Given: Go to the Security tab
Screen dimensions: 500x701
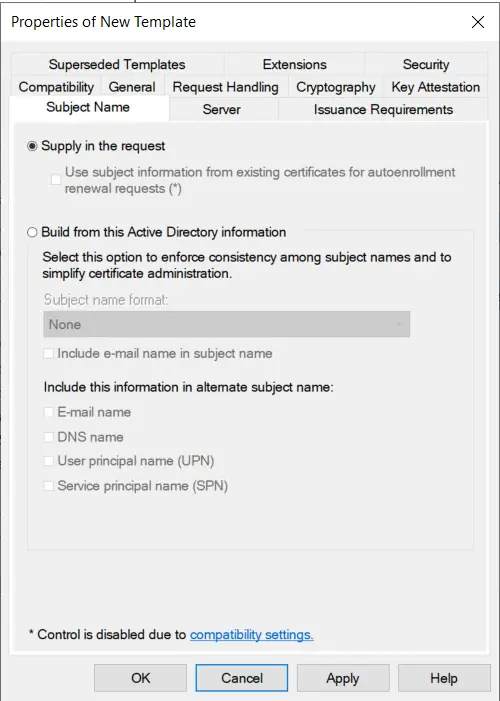Looking at the screenshot, I should click(x=426, y=64).
